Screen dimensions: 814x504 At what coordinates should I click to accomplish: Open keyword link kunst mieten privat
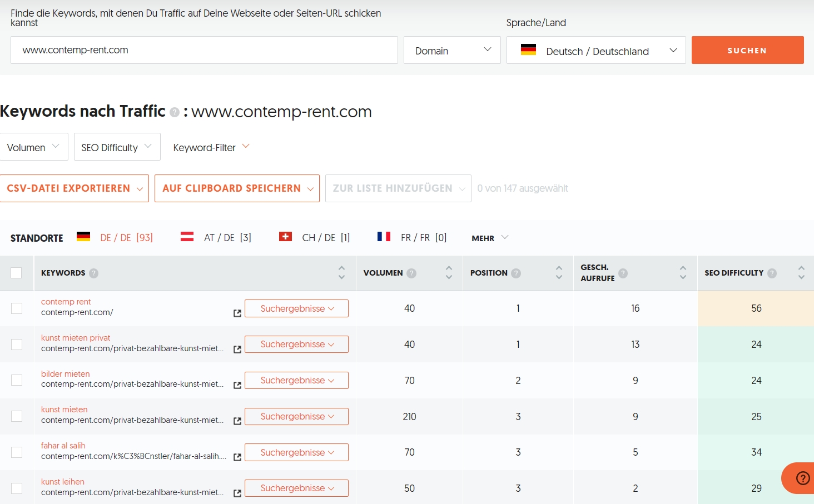tap(76, 338)
